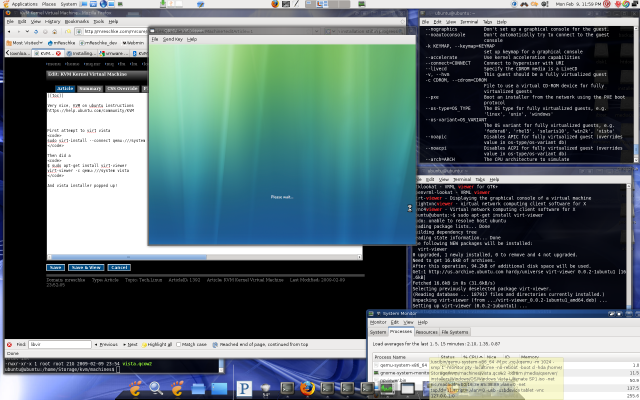Click Firefox launcher in top panel
The height and width of the screenshot is (400, 640).
point(275,4)
